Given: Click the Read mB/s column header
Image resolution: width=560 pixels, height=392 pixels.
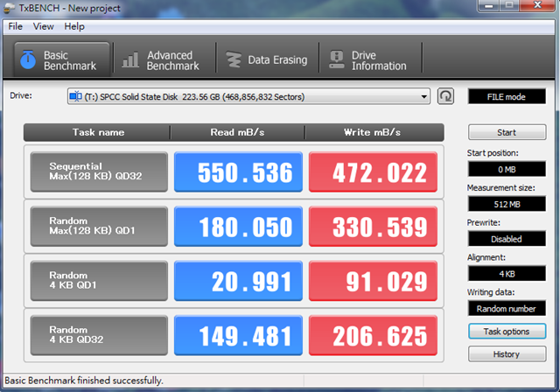Looking at the screenshot, I should [237, 132].
